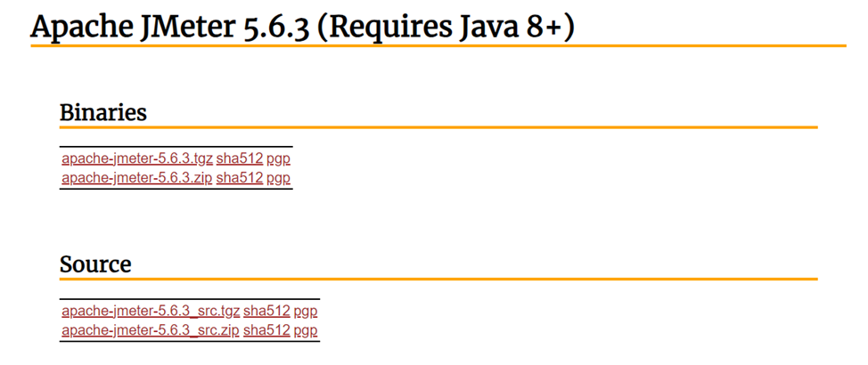The height and width of the screenshot is (365, 868).
Task: Click black border above the source files table
Action: click(190, 299)
